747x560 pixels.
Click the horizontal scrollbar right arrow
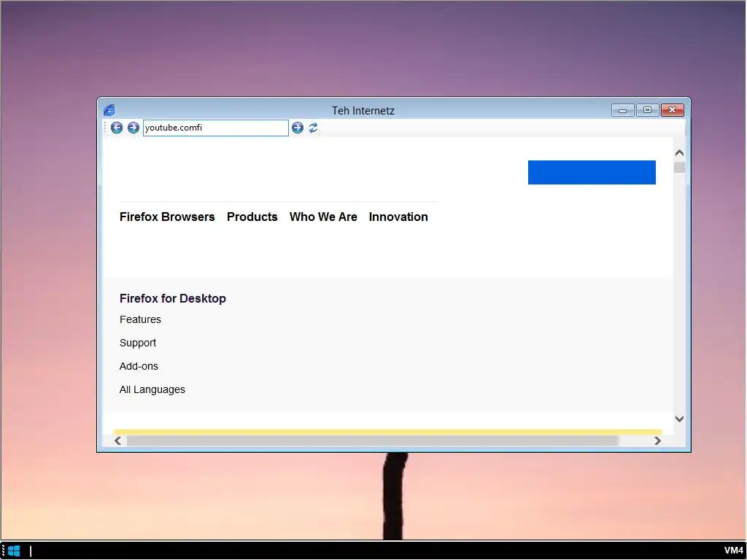tap(657, 441)
